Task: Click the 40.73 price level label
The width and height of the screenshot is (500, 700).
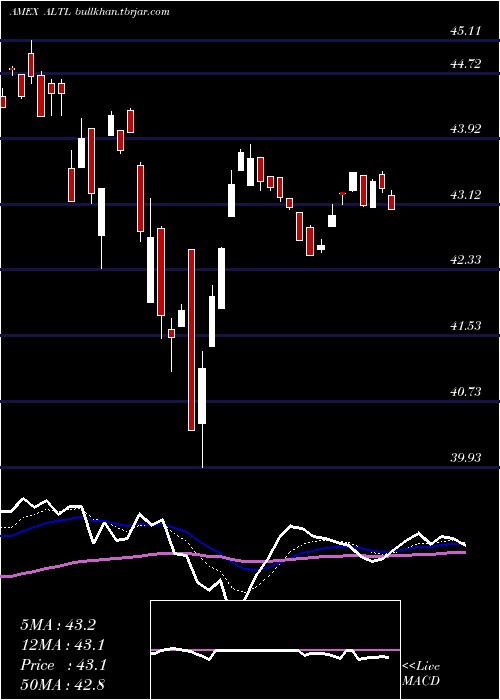Action: pyautogui.click(x=466, y=392)
